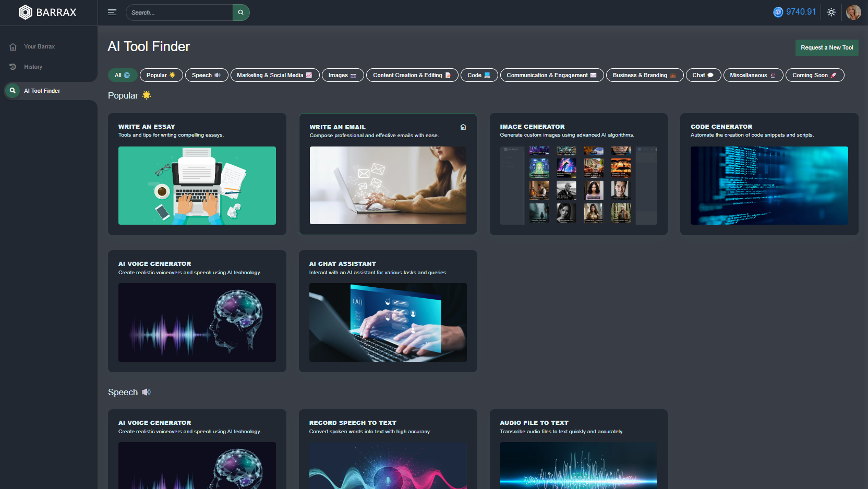Image resolution: width=868 pixels, height=489 pixels.
Task: Open the Code Generator tool thumbnail
Action: tap(769, 186)
